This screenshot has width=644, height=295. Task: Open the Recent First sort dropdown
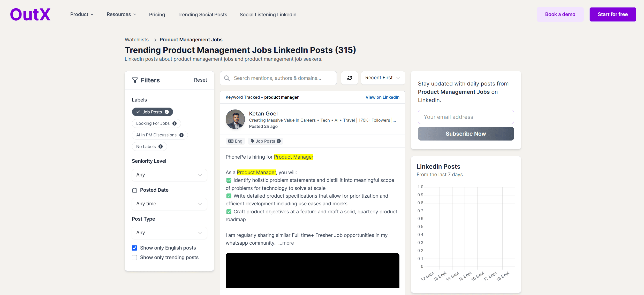coord(383,78)
